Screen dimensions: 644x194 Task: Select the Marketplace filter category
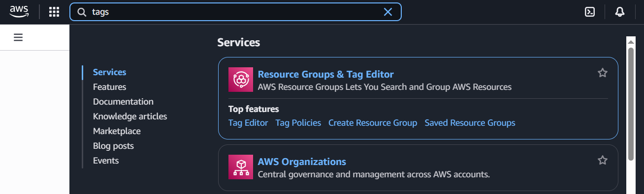click(x=117, y=131)
